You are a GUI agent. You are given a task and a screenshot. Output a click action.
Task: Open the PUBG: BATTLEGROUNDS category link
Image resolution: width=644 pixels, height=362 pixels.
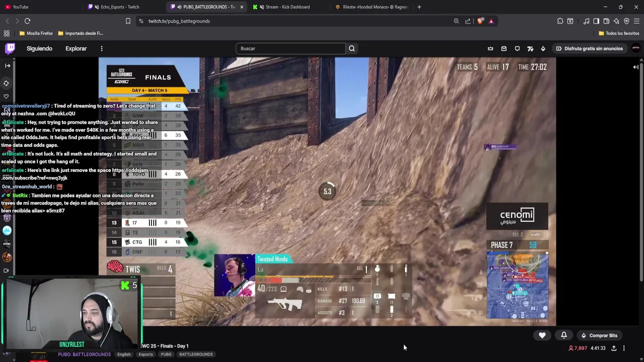pos(84,354)
